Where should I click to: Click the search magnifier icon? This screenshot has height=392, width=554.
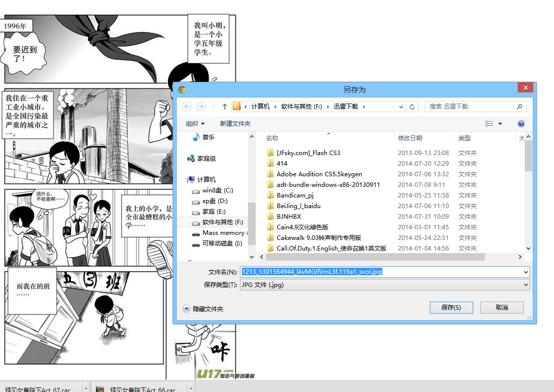[519, 107]
